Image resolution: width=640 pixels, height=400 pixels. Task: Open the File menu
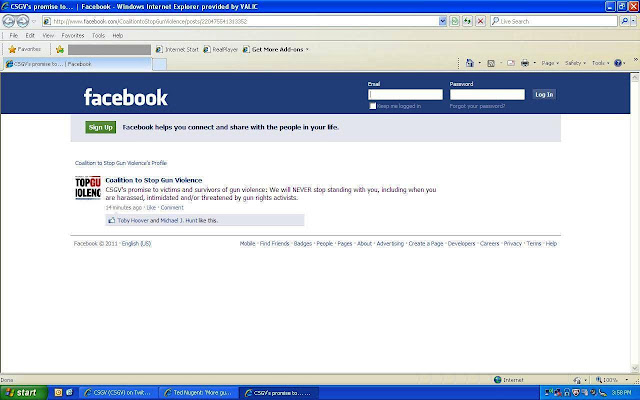13,36
